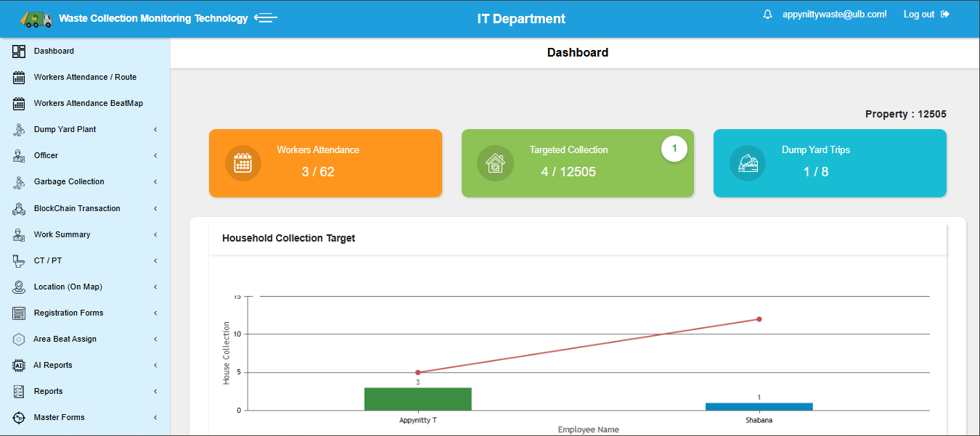The image size is (980, 436).
Task: Click the badge on Targeted Collection card
Action: [674, 149]
